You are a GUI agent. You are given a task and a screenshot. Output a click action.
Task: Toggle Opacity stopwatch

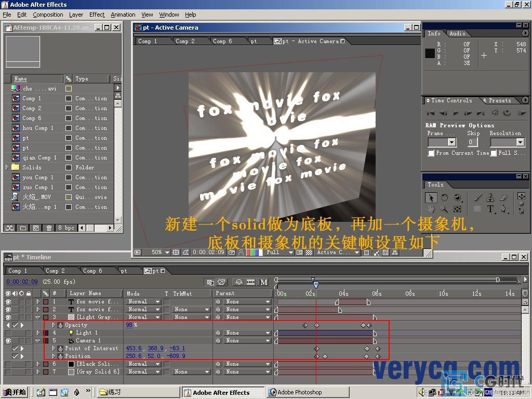pos(60,325)
